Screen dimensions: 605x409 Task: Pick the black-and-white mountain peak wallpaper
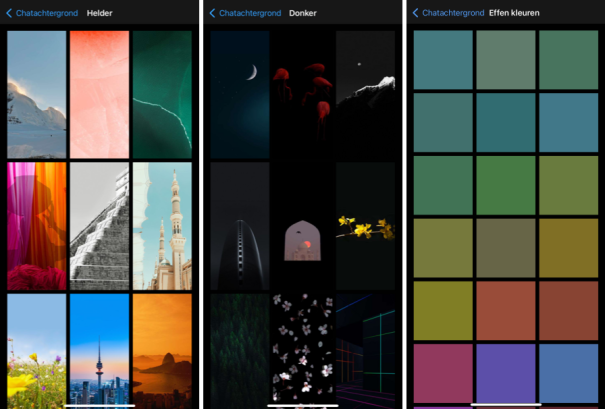pos(365,95)
